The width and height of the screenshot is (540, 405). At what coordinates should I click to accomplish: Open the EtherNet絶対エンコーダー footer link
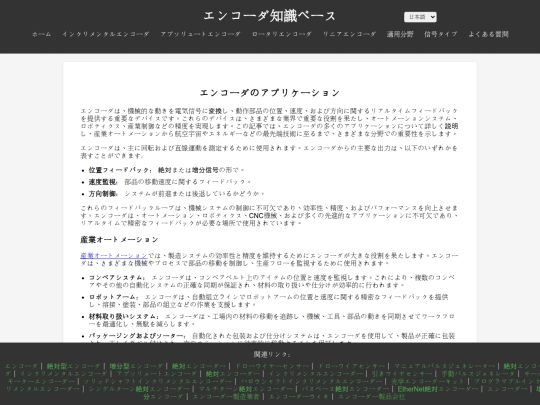pos(438,389)
